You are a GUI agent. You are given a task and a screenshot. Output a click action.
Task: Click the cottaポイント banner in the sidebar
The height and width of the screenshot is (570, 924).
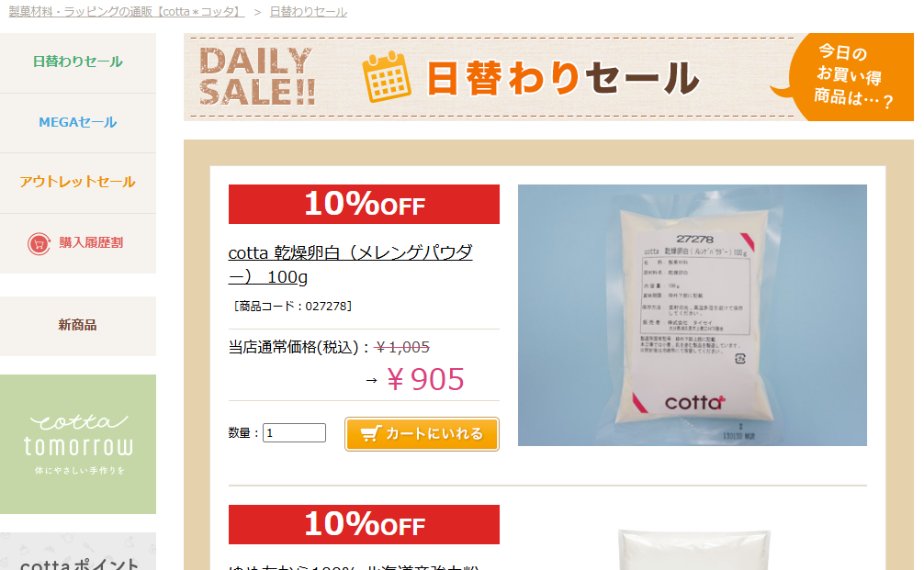coord(78,552)
